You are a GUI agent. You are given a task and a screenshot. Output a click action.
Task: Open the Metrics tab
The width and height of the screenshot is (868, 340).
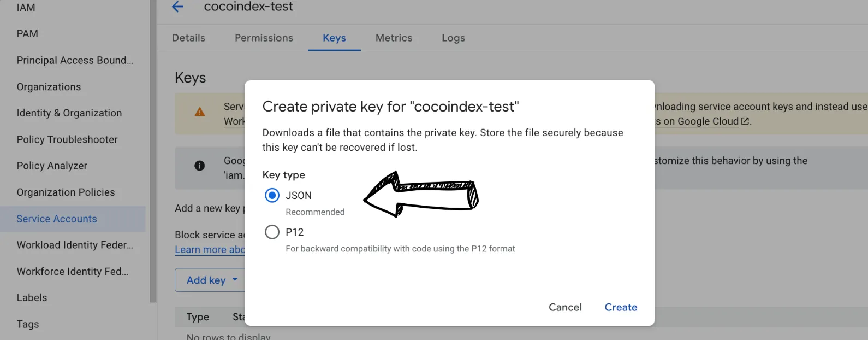pyautogui.click(x=394, y=38)
